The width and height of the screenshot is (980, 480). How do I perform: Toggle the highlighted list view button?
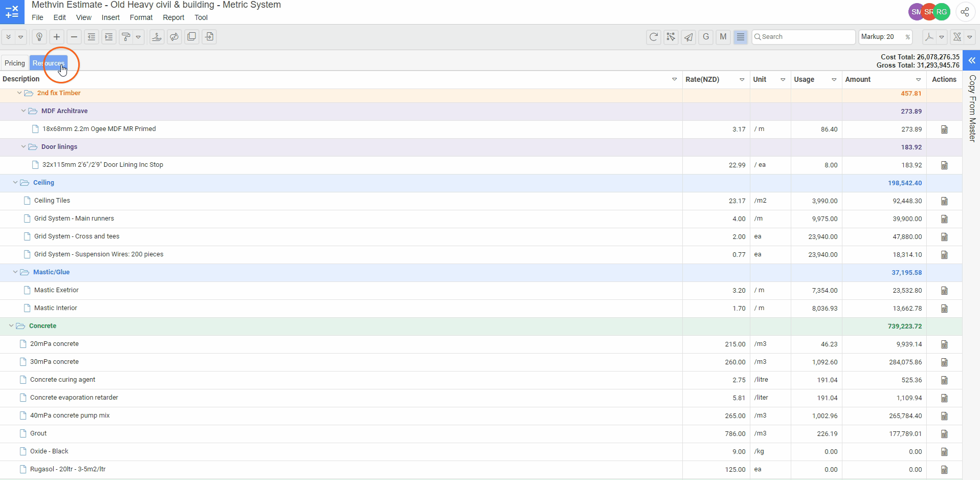(x=740, y=37)
